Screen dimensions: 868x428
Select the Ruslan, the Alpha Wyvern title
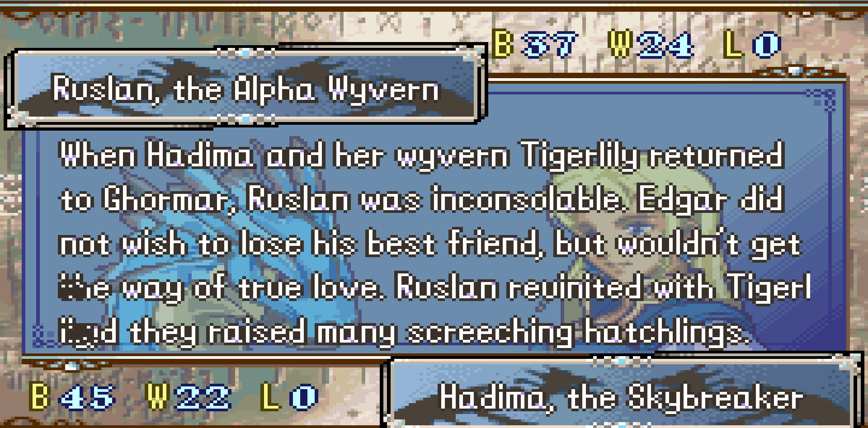coord(245,88)
